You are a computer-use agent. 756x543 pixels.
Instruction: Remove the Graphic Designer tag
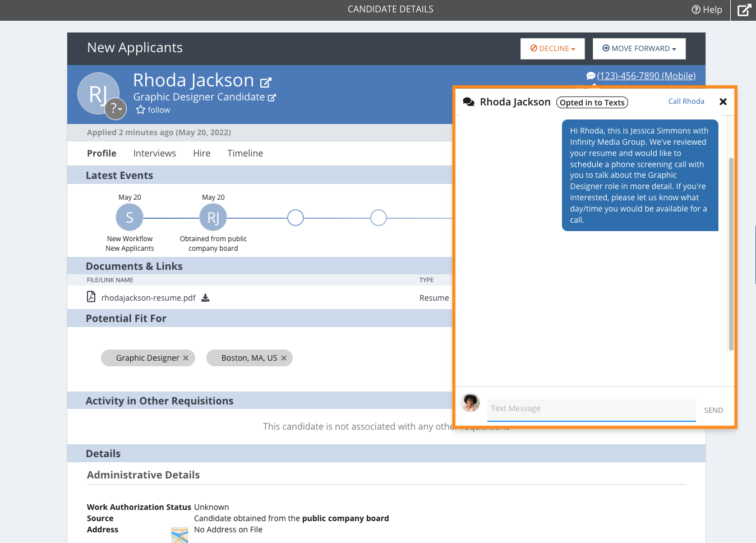(x=186, y=358)
